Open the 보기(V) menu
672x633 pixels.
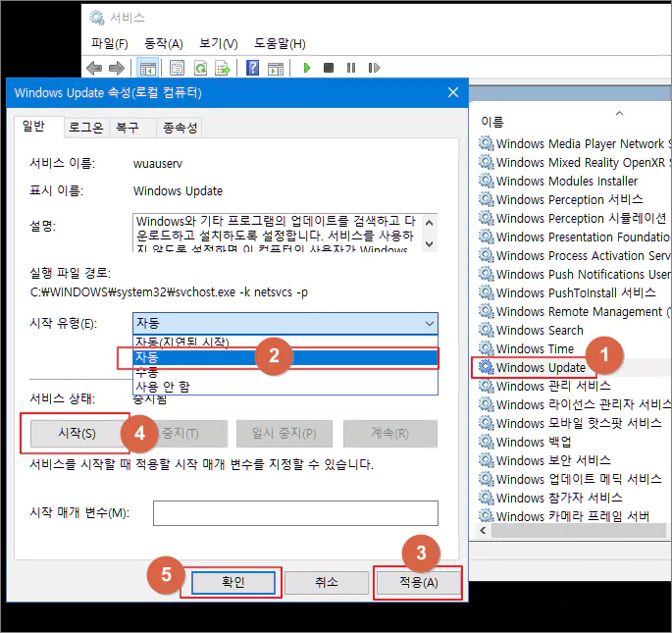point(218,43)
